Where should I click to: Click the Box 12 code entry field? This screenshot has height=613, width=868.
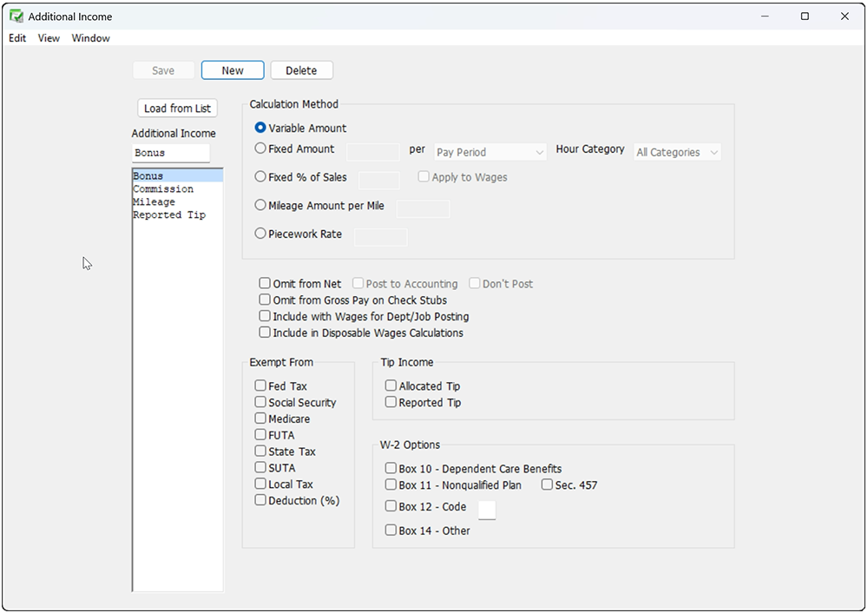[x=487, y=510]
